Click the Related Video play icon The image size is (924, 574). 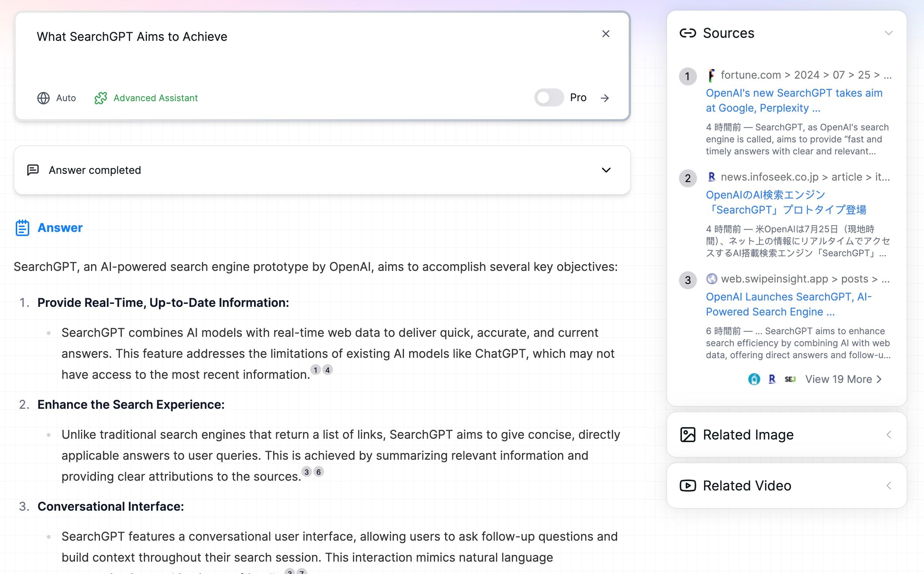coord(688,486)
